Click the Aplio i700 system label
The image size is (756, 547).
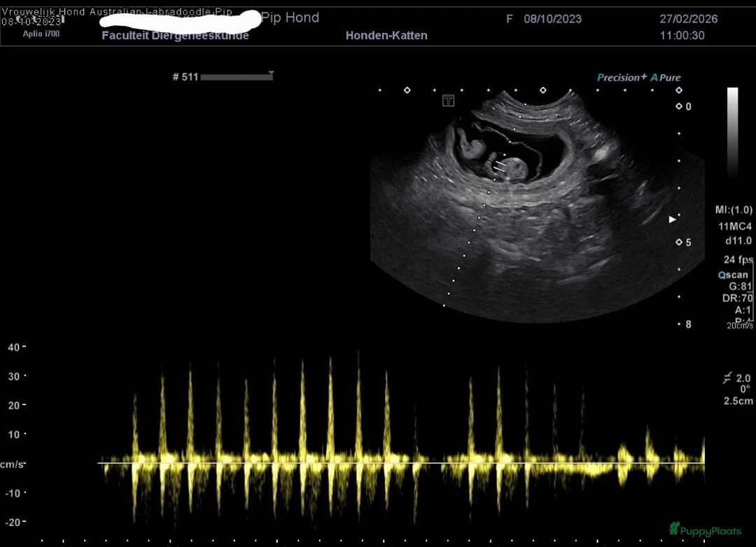[x=41, y=33]
